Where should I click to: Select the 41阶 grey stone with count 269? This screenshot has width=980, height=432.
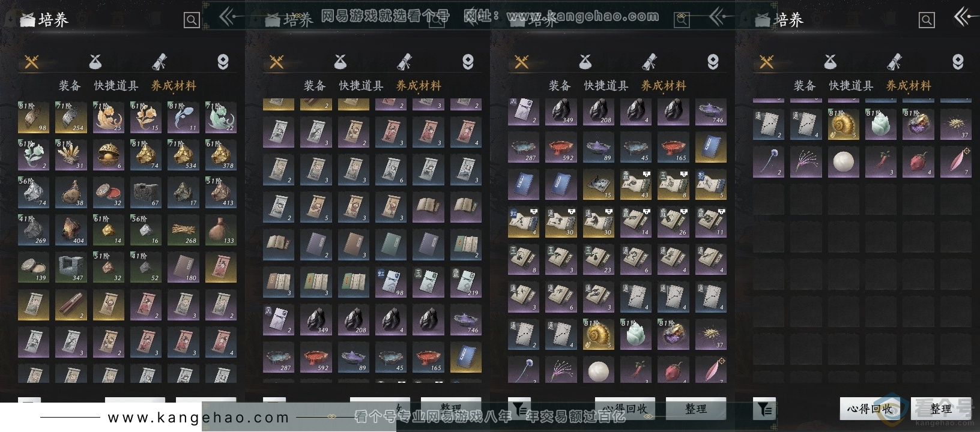34,230
